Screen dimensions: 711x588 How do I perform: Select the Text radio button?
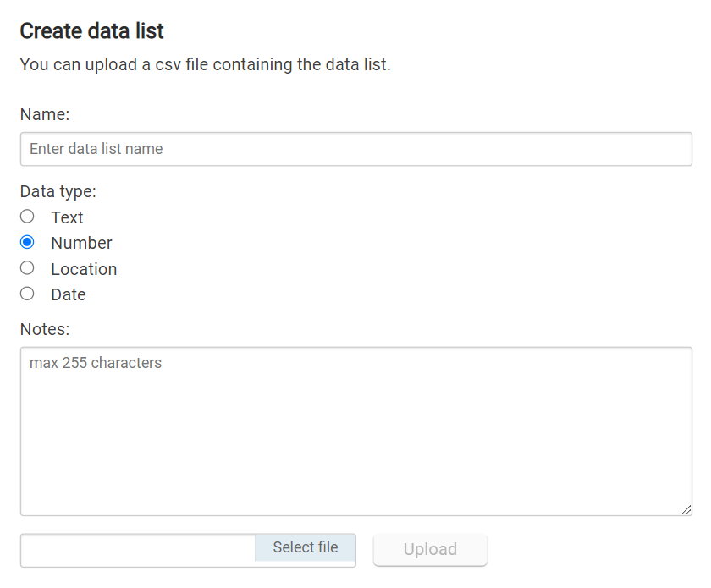27,217
